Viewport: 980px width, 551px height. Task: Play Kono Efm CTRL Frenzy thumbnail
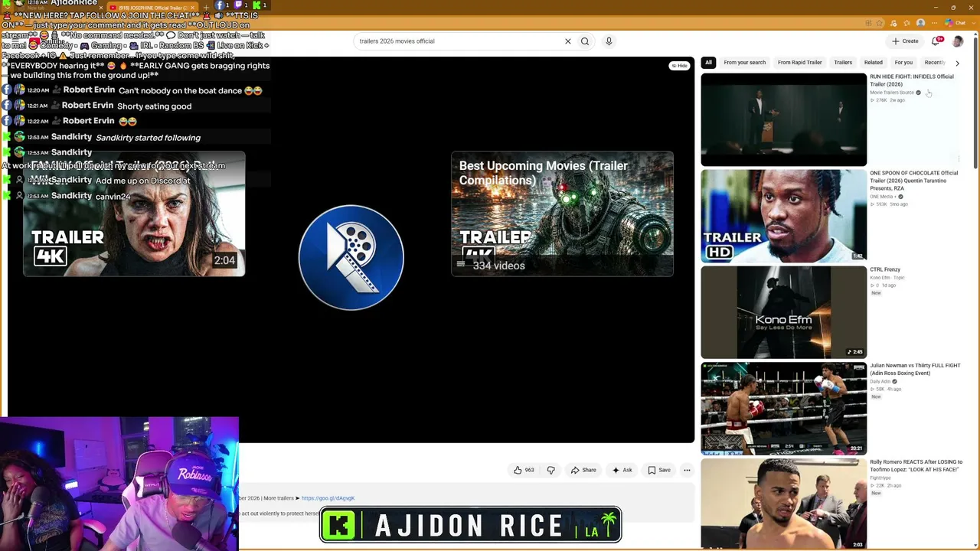pos(784,312)
